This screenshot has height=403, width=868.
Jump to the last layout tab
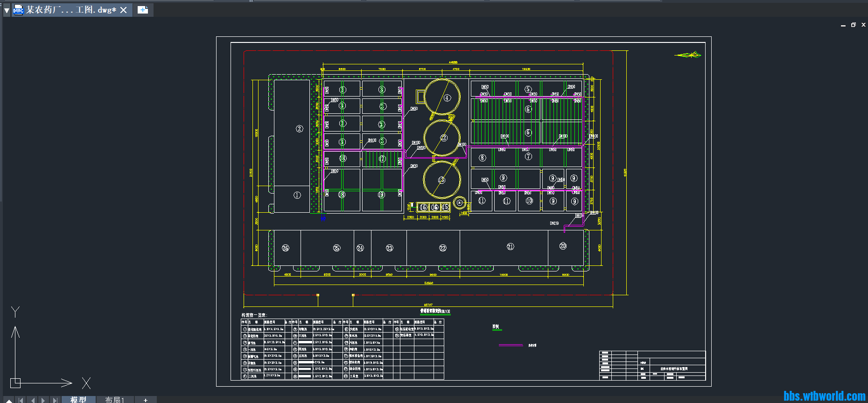pos(55,400)
